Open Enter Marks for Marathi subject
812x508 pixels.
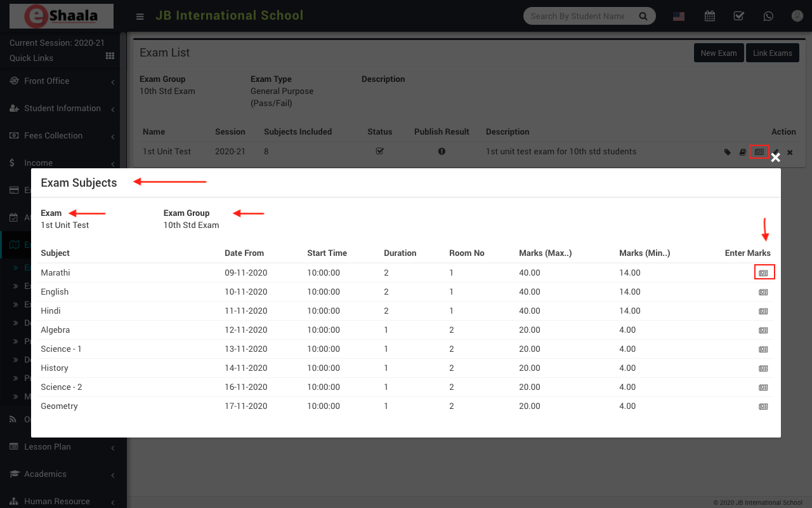[x=763, y=273]
